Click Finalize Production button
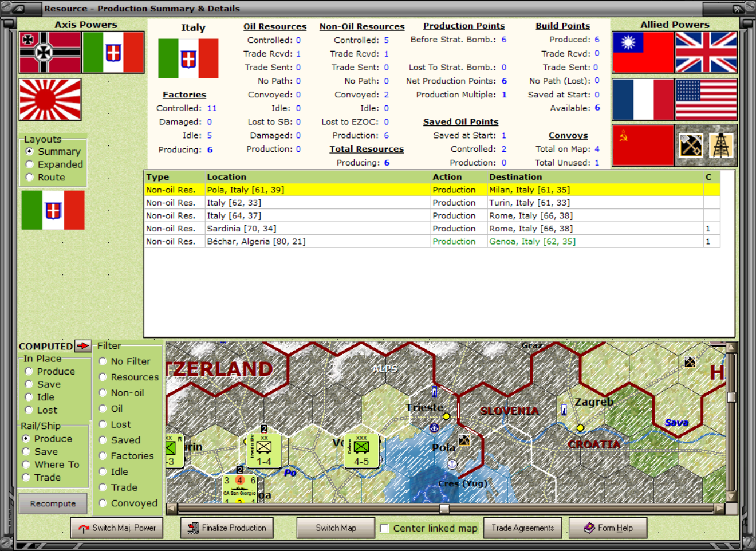Image resolution: width=756 pixels, height=551 pixels. click(227, 528)
